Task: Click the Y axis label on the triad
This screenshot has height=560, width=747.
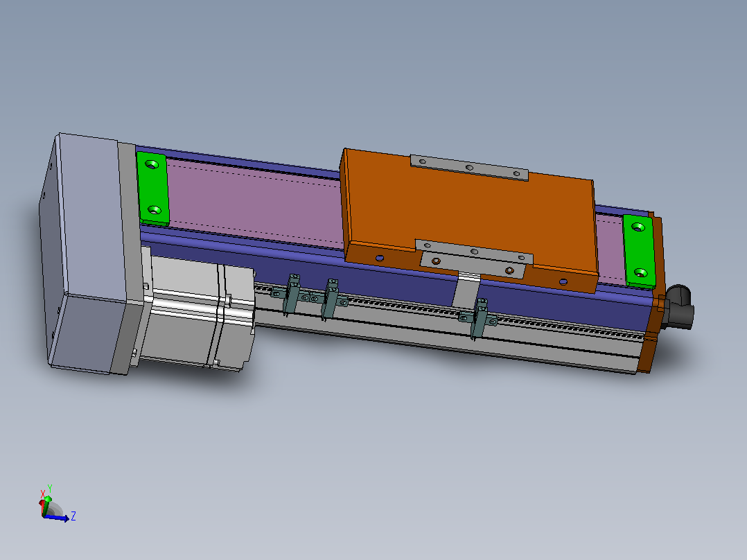Action: click(50, 489)
